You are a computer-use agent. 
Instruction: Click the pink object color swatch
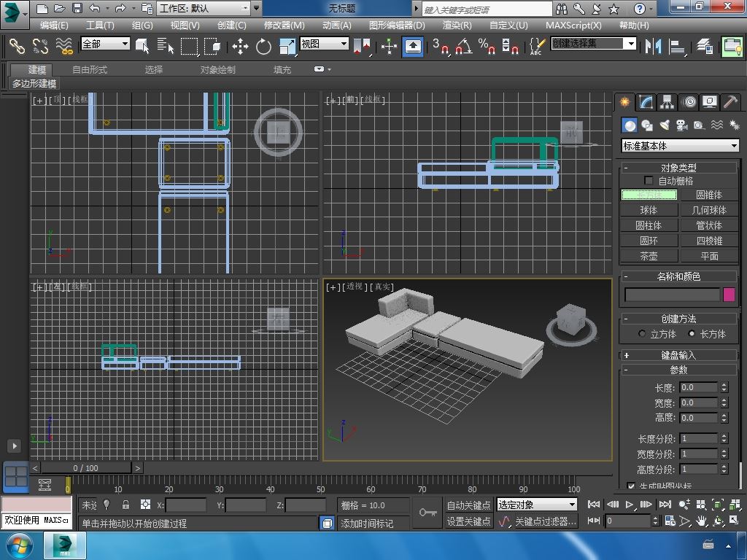(x=729, y=295)
